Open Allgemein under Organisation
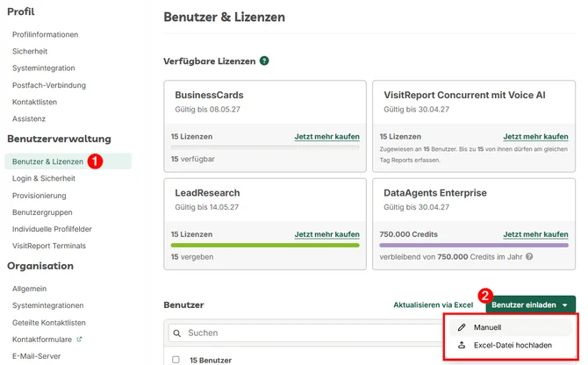This screenshot has width=588, height=365. tap(29, 289)
